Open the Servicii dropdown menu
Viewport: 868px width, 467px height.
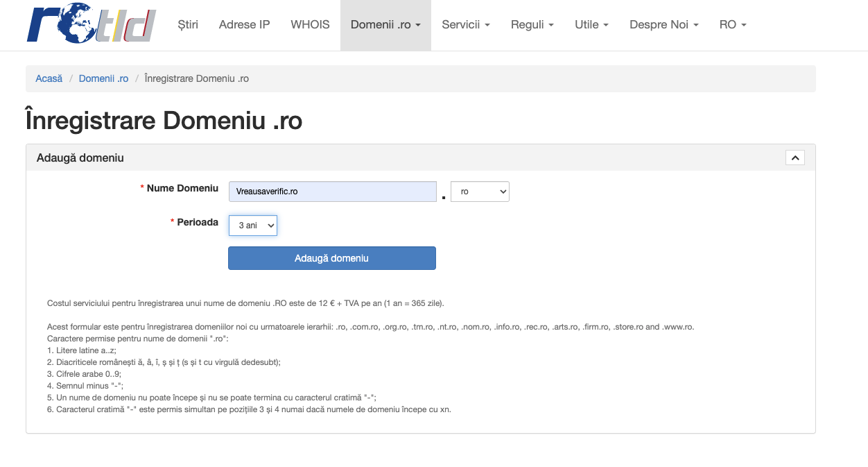(x=466, y=24)
